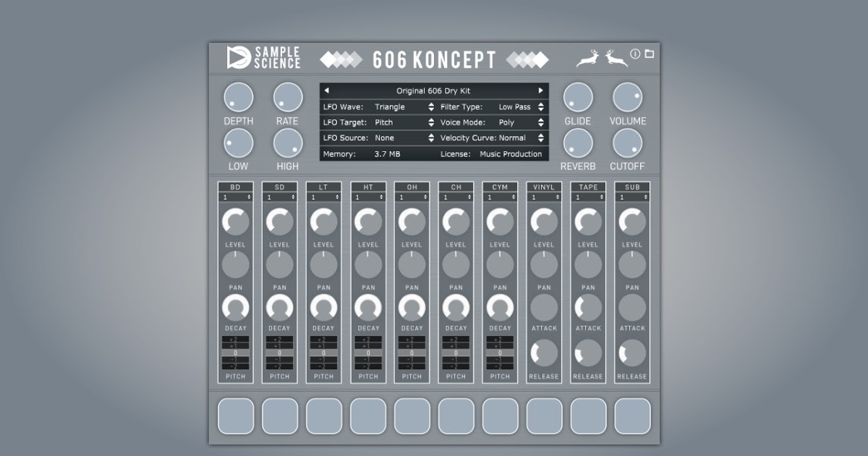Click the Original 606 Dry Kit preset name

click(x=433, y=91)
